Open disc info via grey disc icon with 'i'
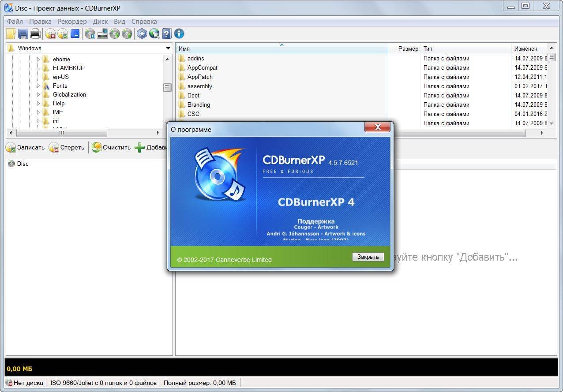The height and width of the screenshot is (392, 563). coord(90,34)
